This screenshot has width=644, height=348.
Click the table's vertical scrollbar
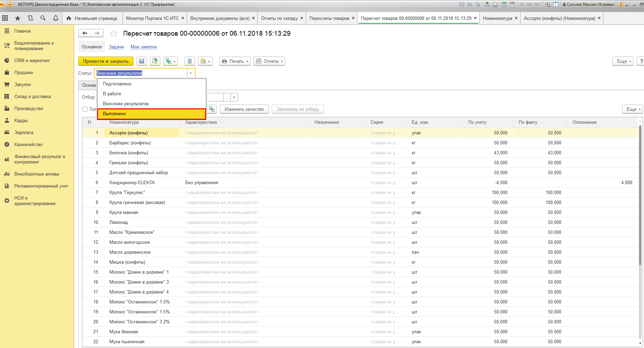pos(640,206)
